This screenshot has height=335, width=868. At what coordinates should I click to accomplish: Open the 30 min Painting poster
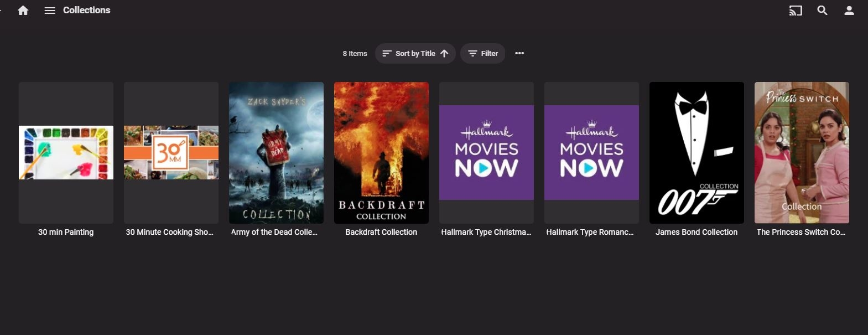click(x=66, y=153)
